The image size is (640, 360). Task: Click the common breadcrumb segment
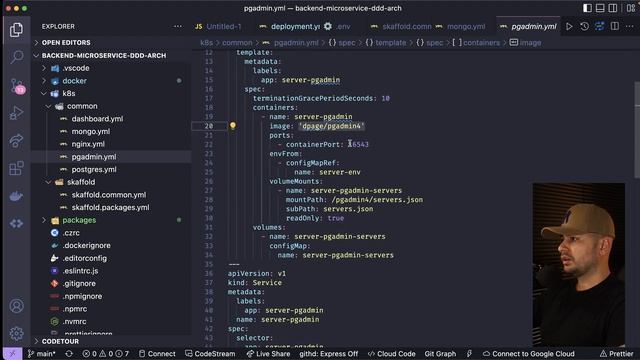(237, 42)
